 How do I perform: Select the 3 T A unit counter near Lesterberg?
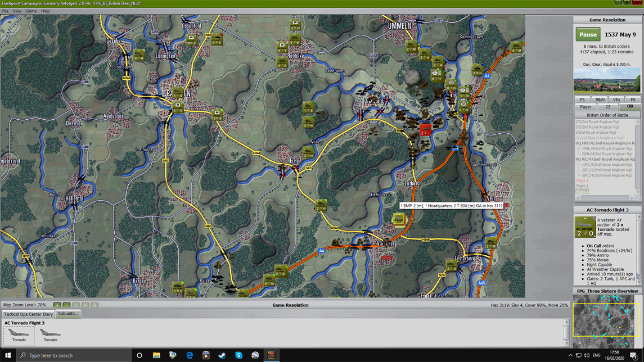tap(452, 265)
